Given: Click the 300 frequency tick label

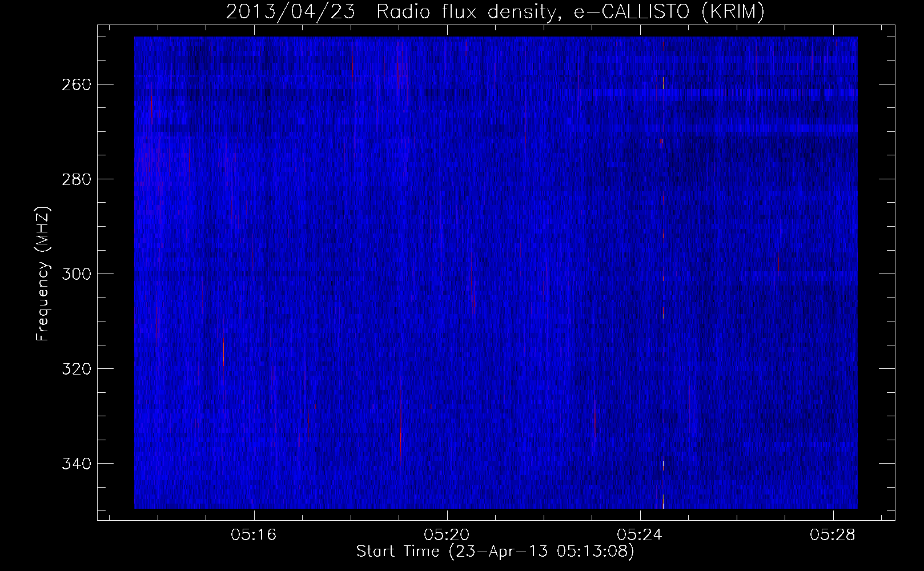Looking at the screenshot, I should (x=75, y=274).
